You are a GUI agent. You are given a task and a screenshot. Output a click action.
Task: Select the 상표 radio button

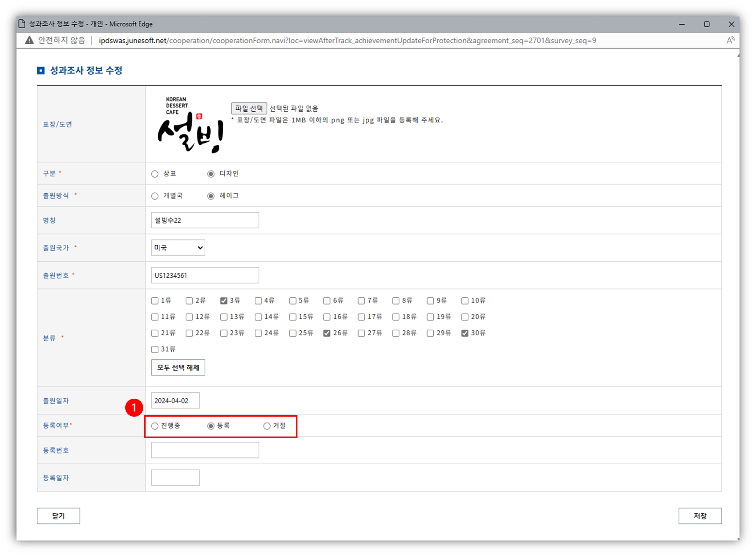(155, 174)
